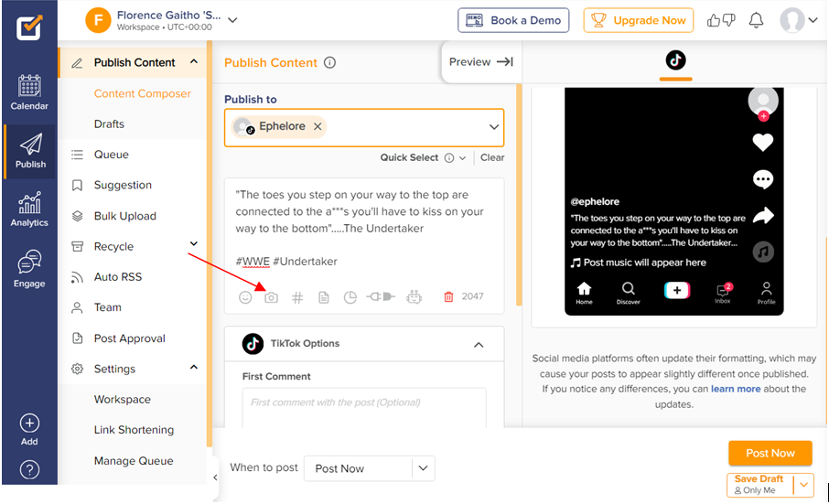This screenshot has width=829, height=504.
Task: Click the Preview toggle button
Action: click(480, 62)
